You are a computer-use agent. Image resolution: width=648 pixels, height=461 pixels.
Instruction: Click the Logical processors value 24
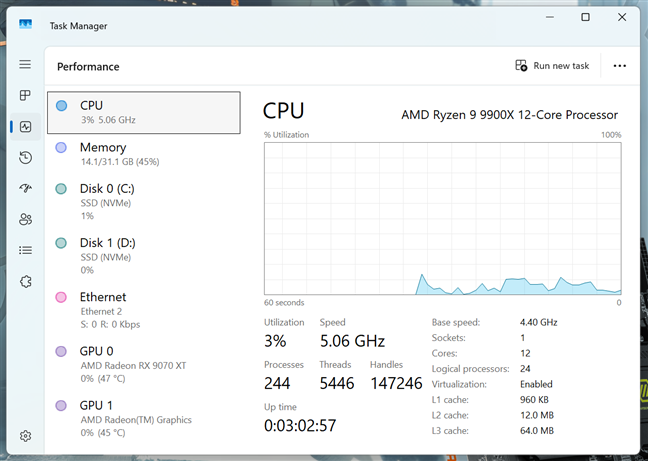coord(525,368)
